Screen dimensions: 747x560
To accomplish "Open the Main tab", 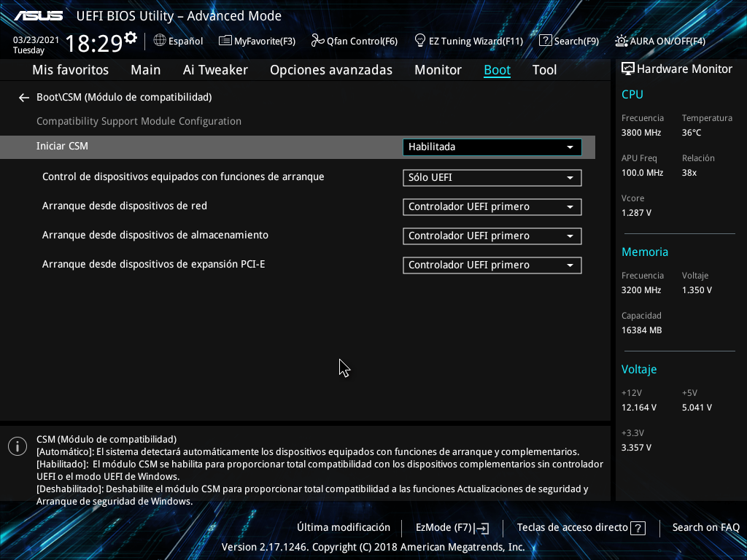I will click(146, 70).
